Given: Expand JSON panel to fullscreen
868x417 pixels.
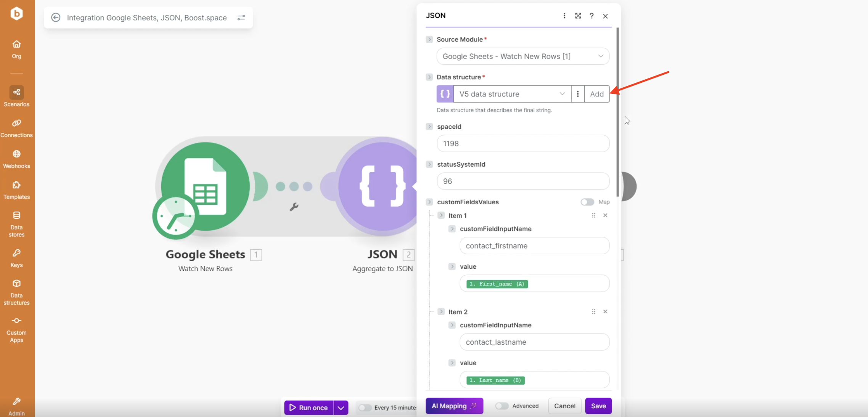Looking at the screenshot, I should tap(578, 16).
